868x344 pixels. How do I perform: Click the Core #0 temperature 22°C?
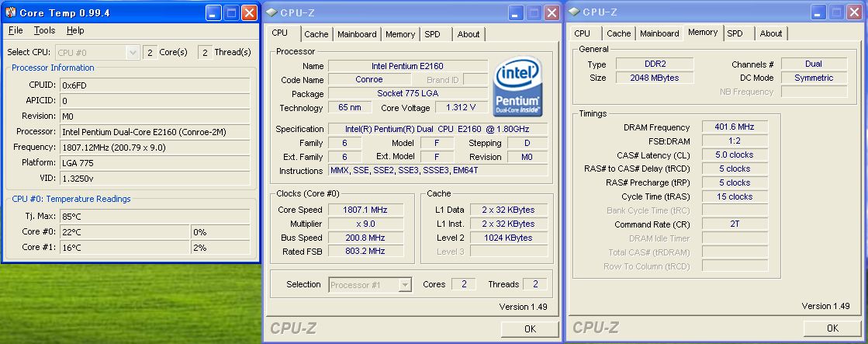pos(125,232)
